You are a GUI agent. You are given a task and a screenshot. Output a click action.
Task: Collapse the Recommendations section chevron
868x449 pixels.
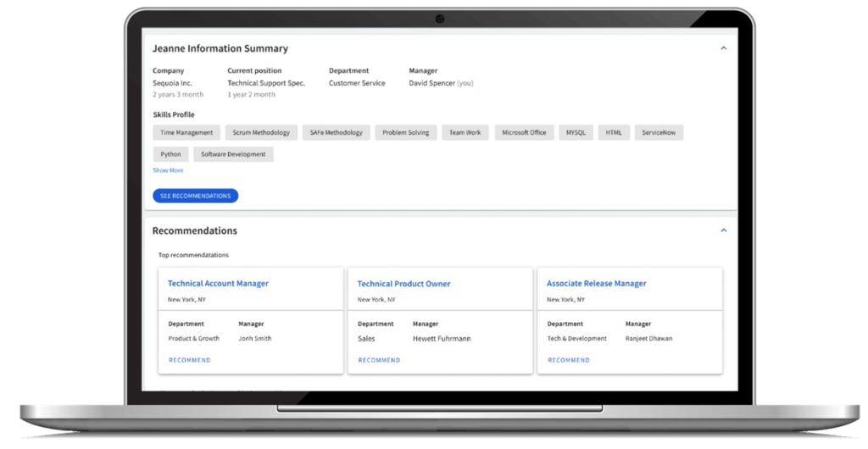(x=724, y=230)
